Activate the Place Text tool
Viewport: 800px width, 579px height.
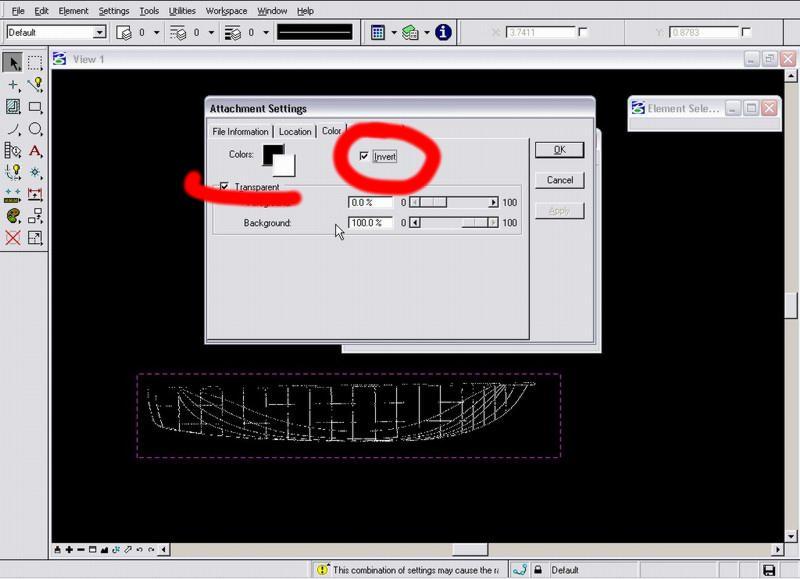[x=35, y=151]
